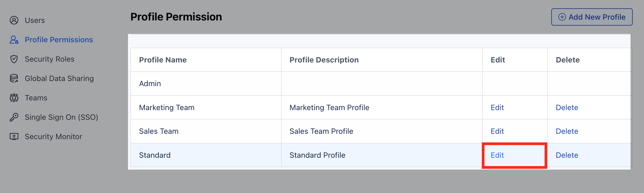The image size is (644, 193).
Task: Click the Profile Description column header
Action: click(x=324, y=60)
